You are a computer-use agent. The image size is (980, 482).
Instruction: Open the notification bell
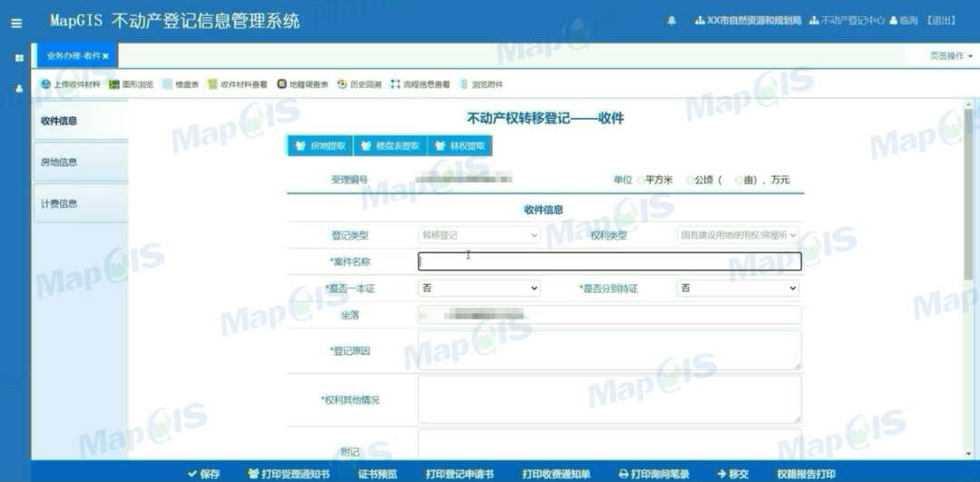(671, 21)
